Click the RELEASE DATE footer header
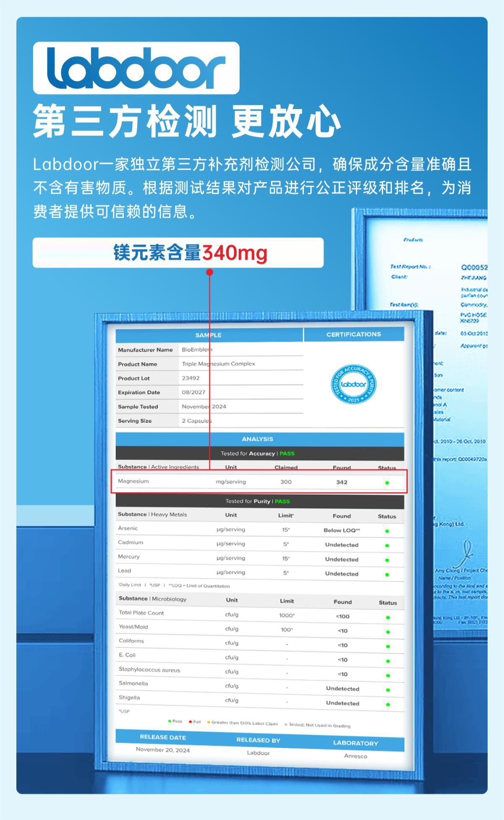This screenshot has width=504, height=820. (x=163, y=737)
